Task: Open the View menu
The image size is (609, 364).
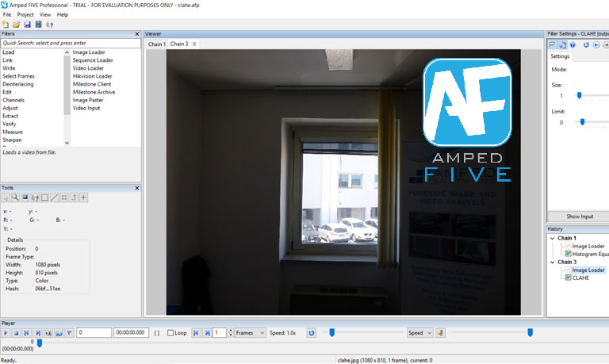Action: pos(45,15)
